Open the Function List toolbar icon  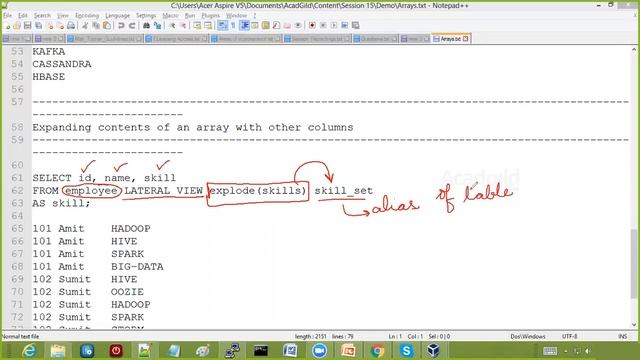point(276,26)
